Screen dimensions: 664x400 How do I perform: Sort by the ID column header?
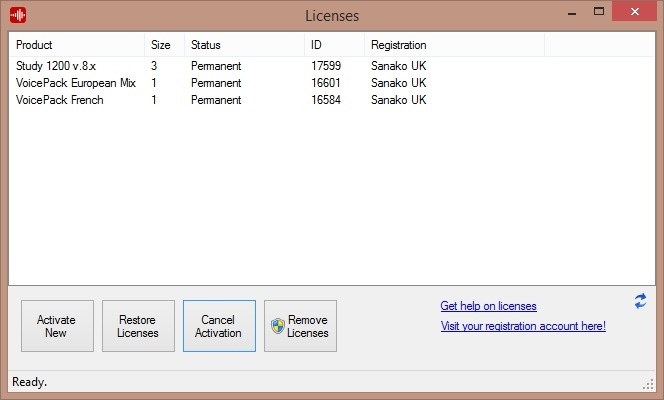point(335,45)
